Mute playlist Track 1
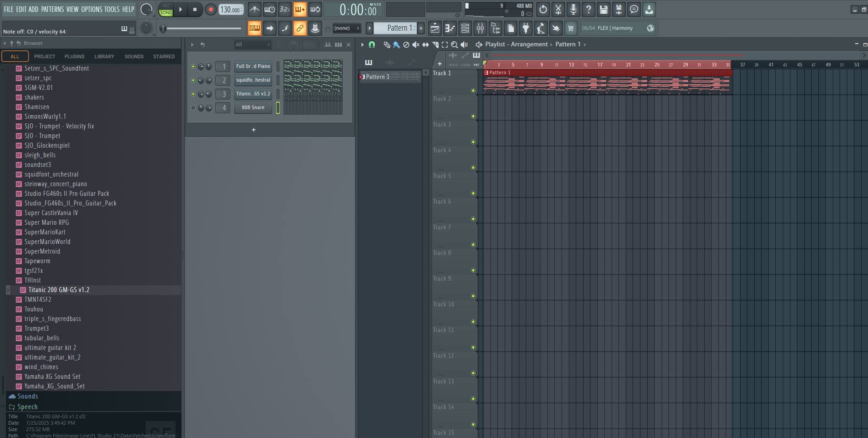The image size is (868, 438). click(473, 91)
